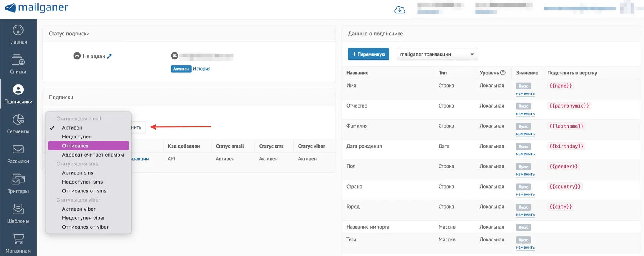
Task: Open the История link
Action: [x=202, y=69]
